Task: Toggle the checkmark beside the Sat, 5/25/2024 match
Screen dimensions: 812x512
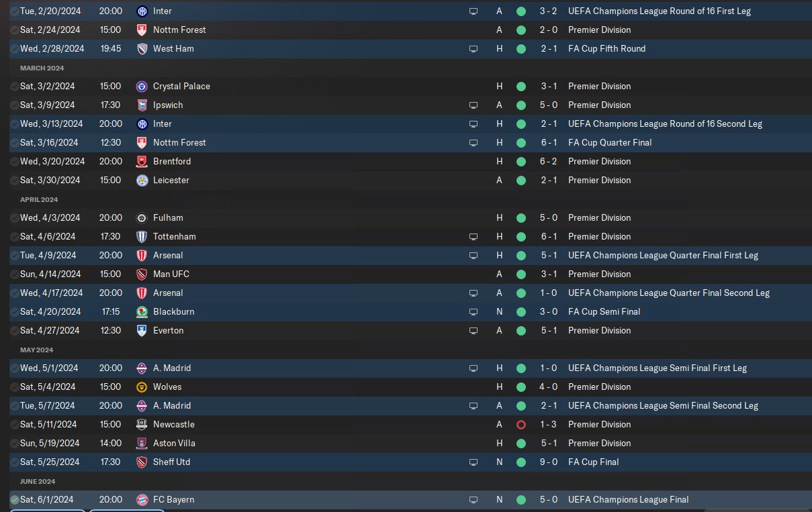Action: click(15, 462)
